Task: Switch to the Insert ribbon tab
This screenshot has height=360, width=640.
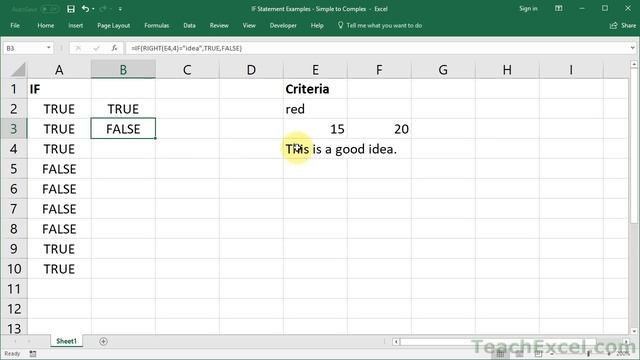Action: (76, 25)
